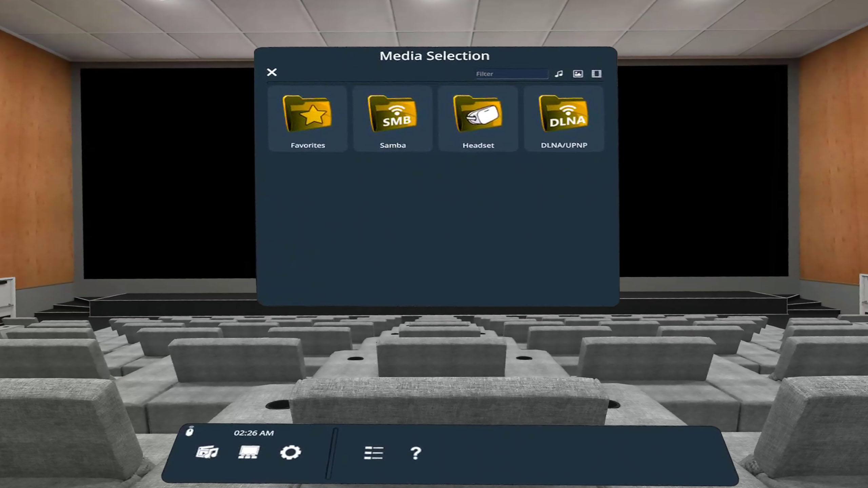
Task: Open the Favorites star folder
Action: pos(308,114)
